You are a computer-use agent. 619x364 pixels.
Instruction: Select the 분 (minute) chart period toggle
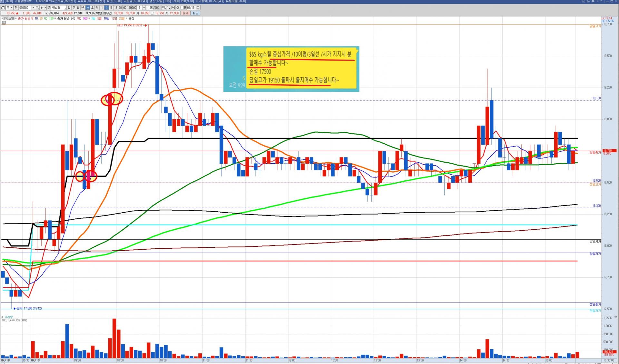[88, 8]
